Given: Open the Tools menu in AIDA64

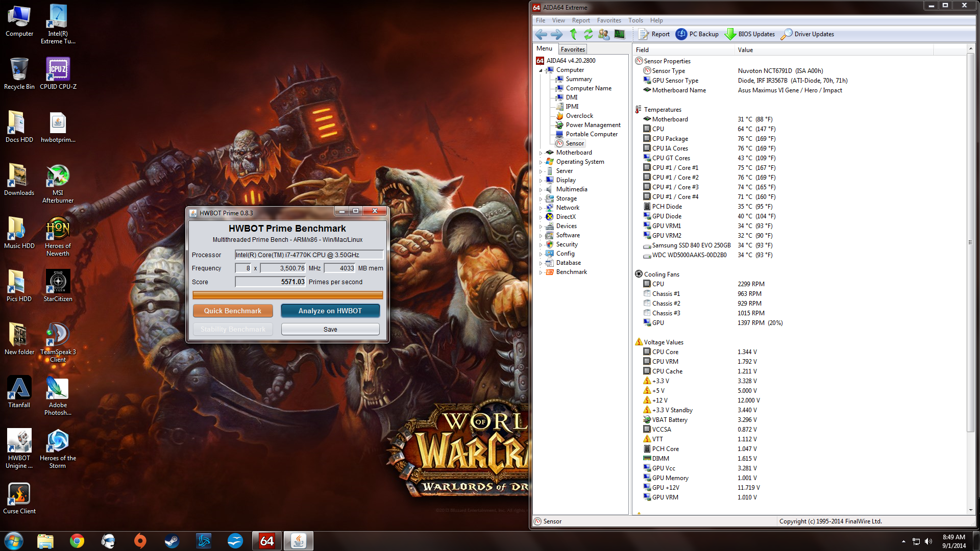Looking at the screenshot, I should [x=635, y=20].
